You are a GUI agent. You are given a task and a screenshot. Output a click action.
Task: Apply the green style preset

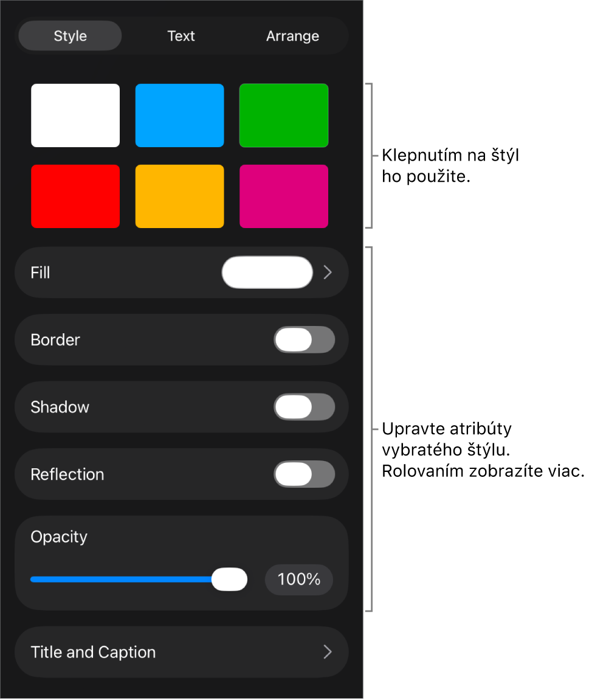(284, 115)
